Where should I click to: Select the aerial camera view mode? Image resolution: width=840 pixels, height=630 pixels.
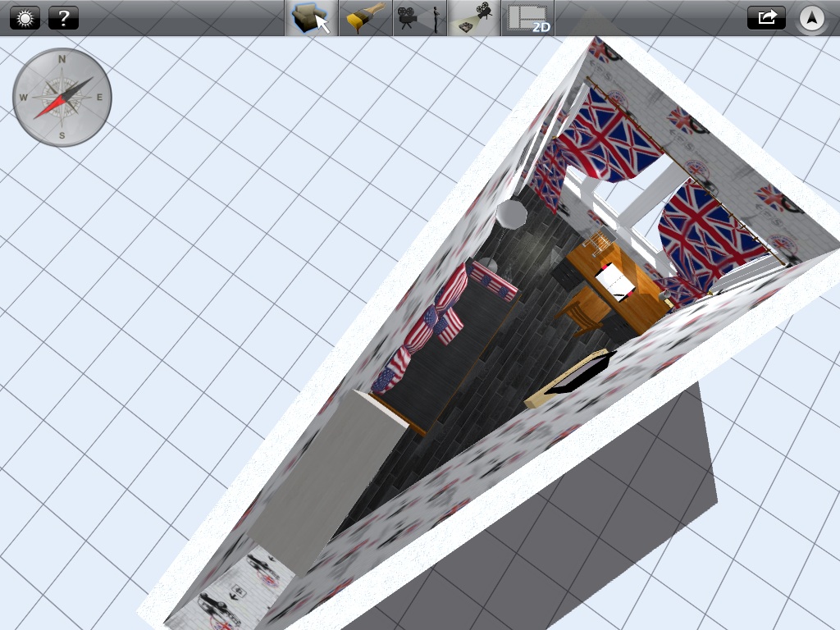473,18
